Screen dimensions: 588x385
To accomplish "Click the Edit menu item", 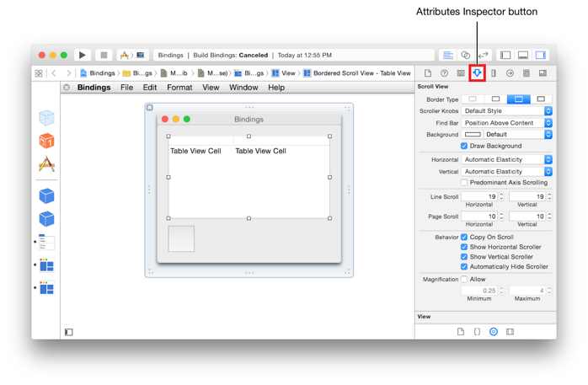I will pyautogui.click(x=150, y=88).
